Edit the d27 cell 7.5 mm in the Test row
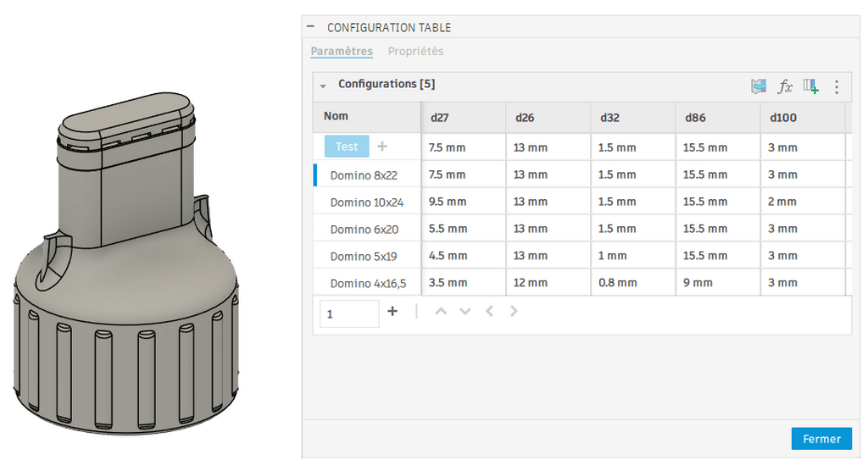 464,147
